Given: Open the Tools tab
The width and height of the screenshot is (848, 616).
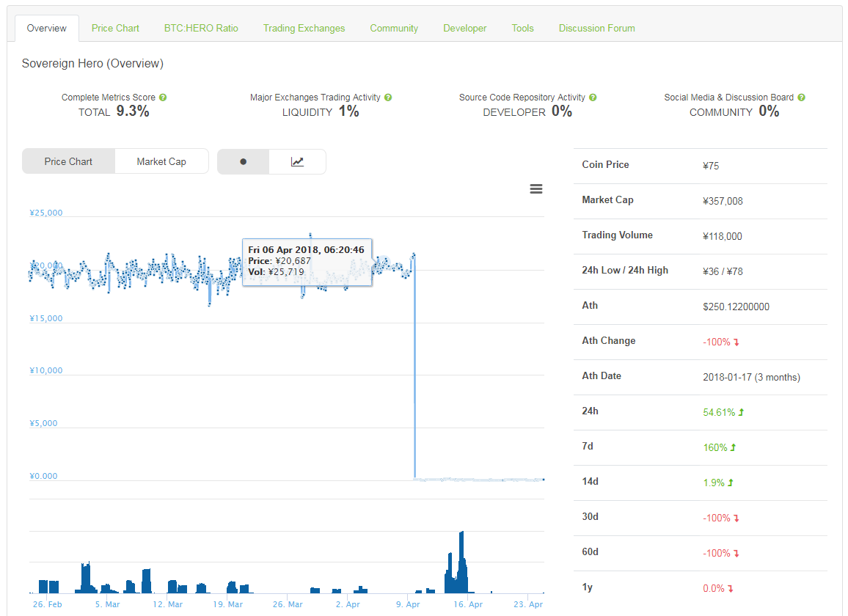Looking at the screenshot, I should (522, 28).
